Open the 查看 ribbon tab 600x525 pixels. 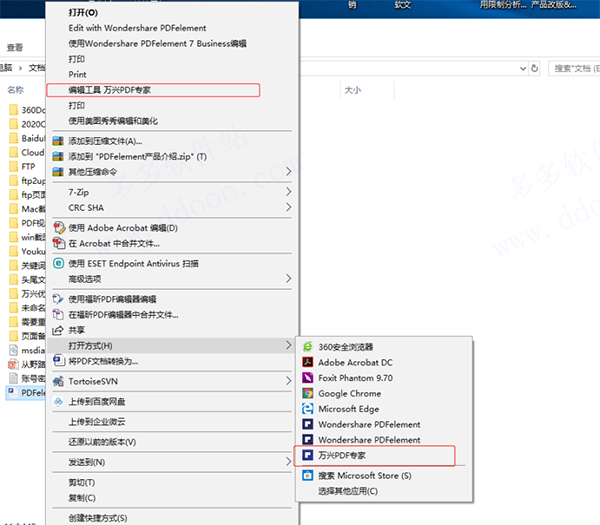click(15, 47)
